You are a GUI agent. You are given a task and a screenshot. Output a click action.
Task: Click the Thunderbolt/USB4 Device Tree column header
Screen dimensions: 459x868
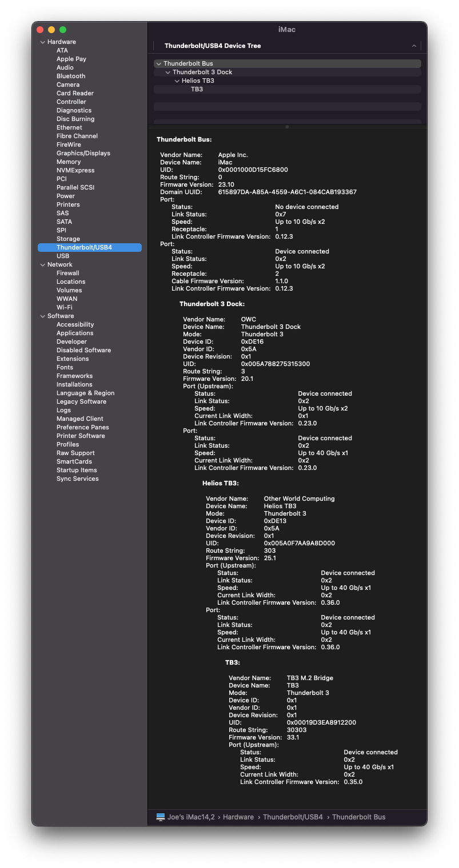213,46
